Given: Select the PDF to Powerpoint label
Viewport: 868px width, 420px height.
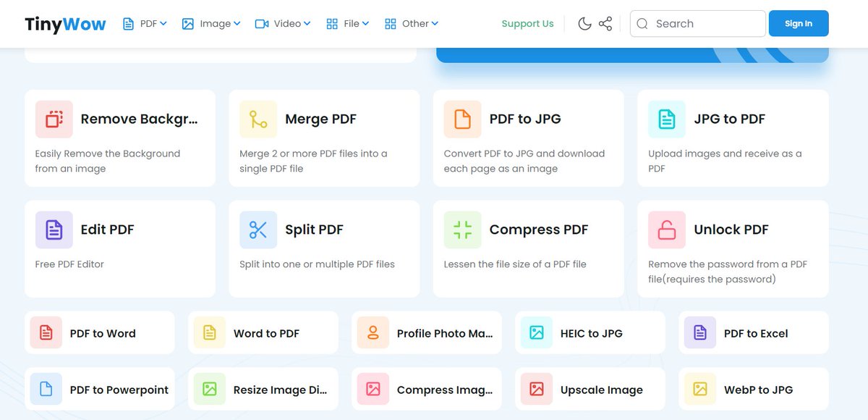Looking at the screenshot, I should click(119, 390).
